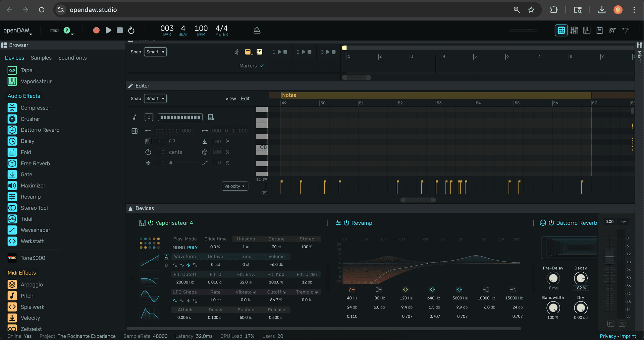
Task: Expand the openDAW logo dropdown
Action: coord(18,30)
